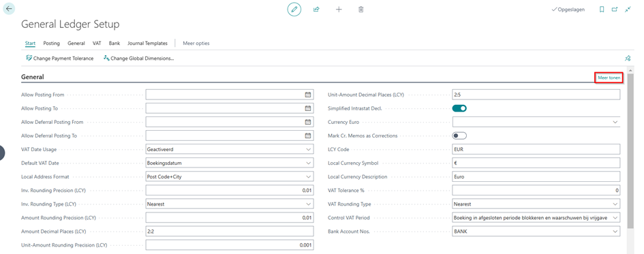Click Allow Posting From date field
Viewport: 644px width, 254px height.
[230, 95]
